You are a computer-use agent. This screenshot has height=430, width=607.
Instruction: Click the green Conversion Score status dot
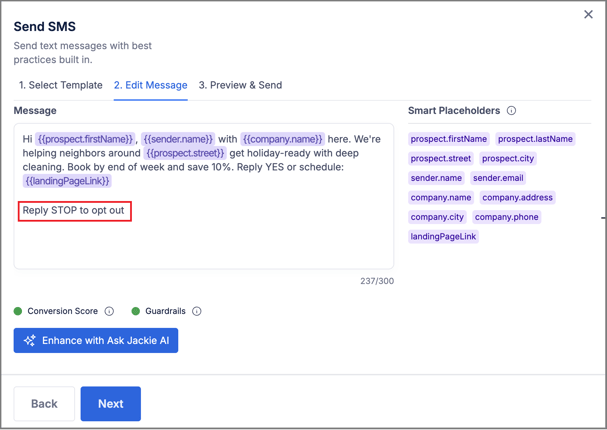18,311
